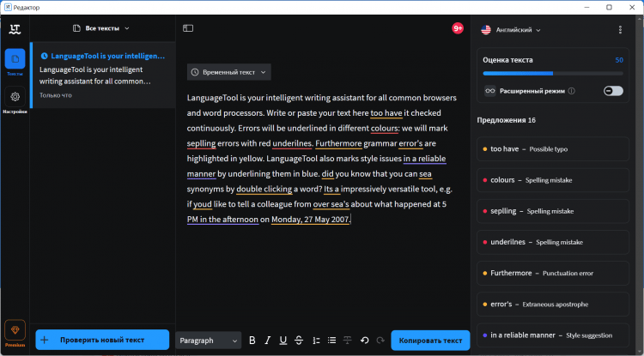Click the glasses icon for extended mode
The image size is (644, 356).
tap(490, 91)
